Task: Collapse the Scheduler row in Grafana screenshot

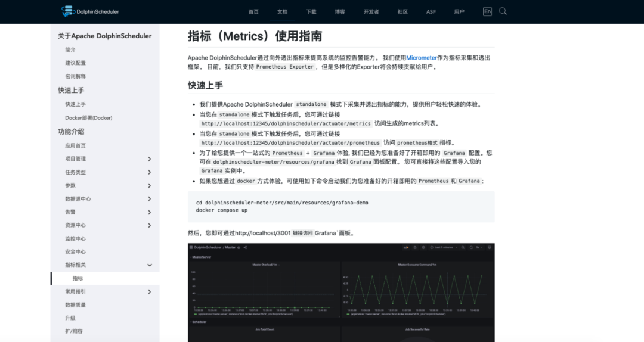Action: click(199, 322)
